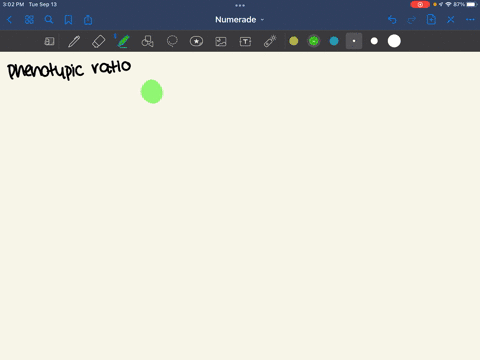Toggle the read-only / zoom window tool
The image size is (480, 360).
[x=49, y=41]
